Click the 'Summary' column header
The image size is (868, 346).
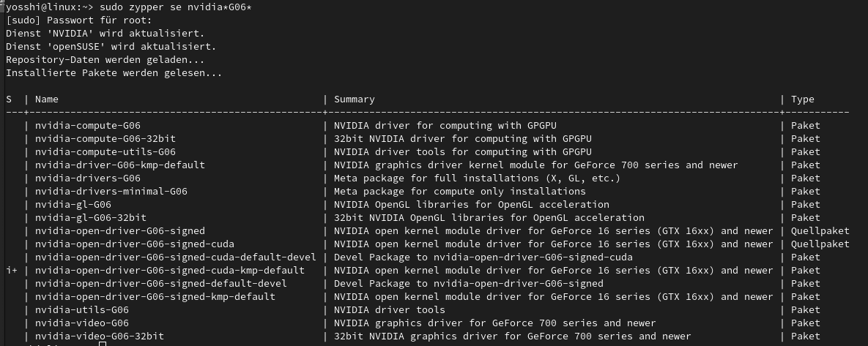pos(355,99)
